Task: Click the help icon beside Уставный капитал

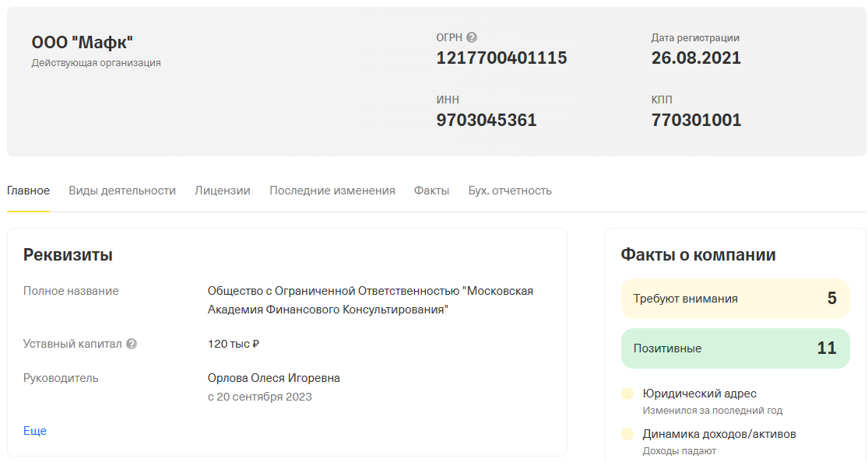Action: (x=132, y=344)
